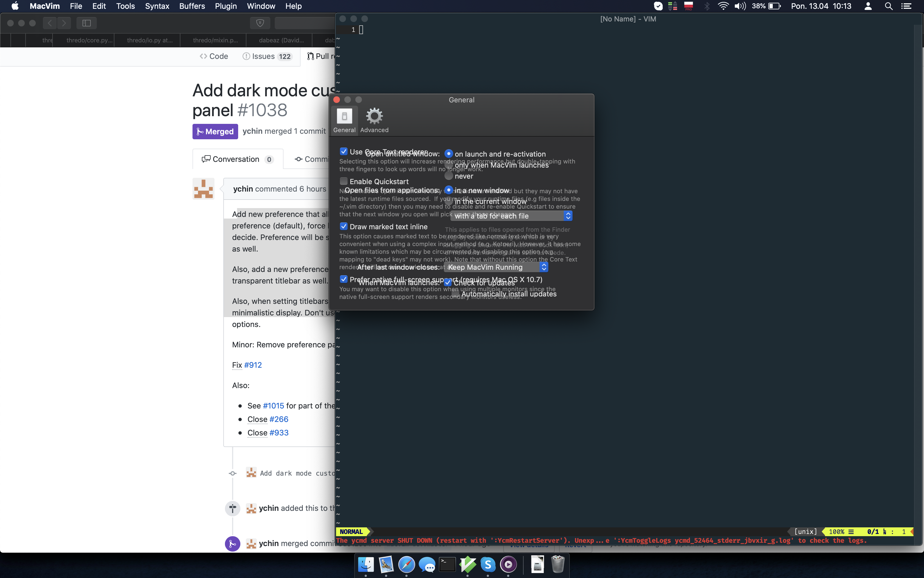Open Finder from the Dock
The width and height of the screenshot is (924, 578).
pyautogui.click(x=366, y=564)
